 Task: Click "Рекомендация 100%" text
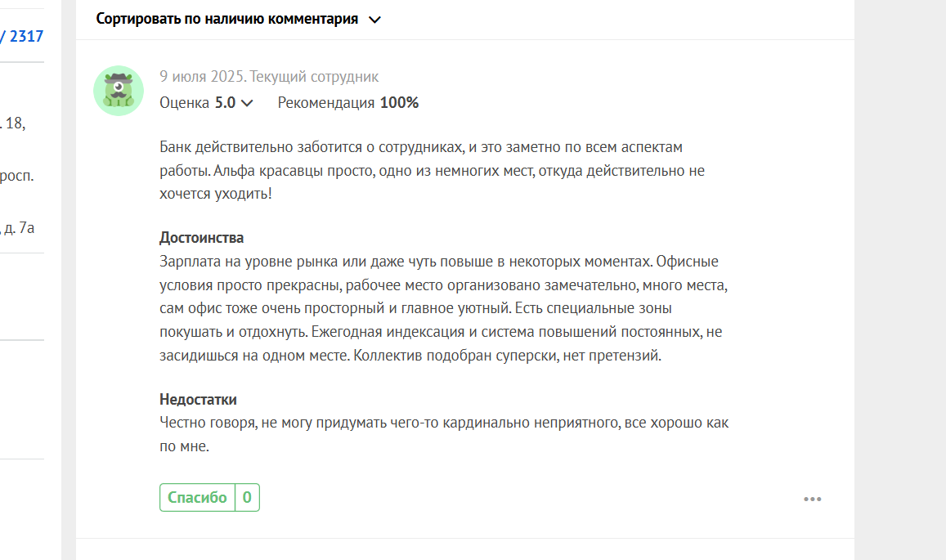pyautogui.click(x=348, y=102)
